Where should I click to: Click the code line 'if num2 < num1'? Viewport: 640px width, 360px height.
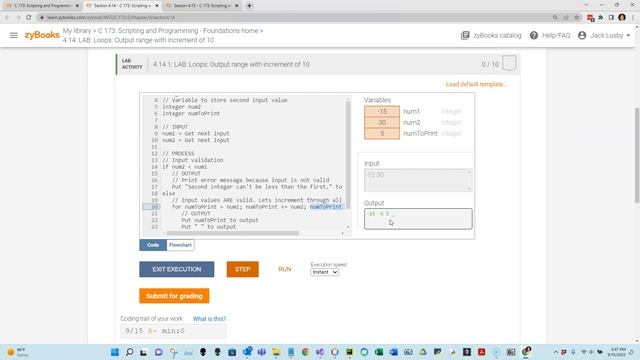coord(184,167)
